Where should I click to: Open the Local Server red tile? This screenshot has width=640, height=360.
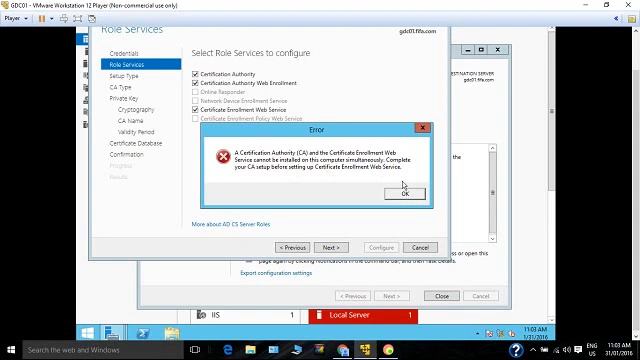(x=363, y=315)
